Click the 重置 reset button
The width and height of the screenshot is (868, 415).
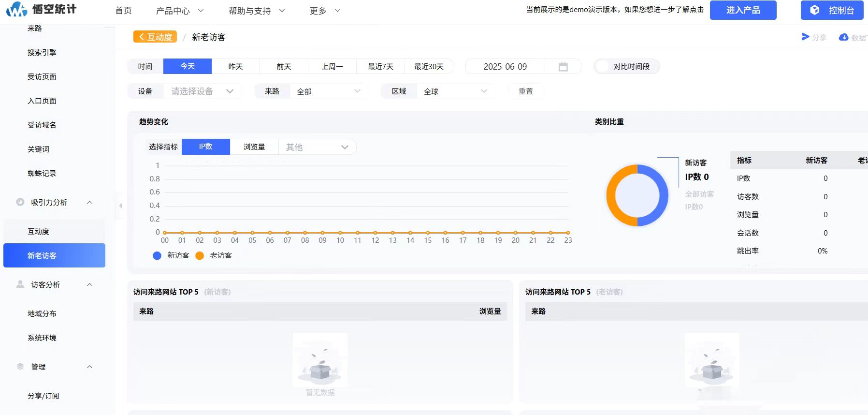pyautogui.click(x=526, y=91)
